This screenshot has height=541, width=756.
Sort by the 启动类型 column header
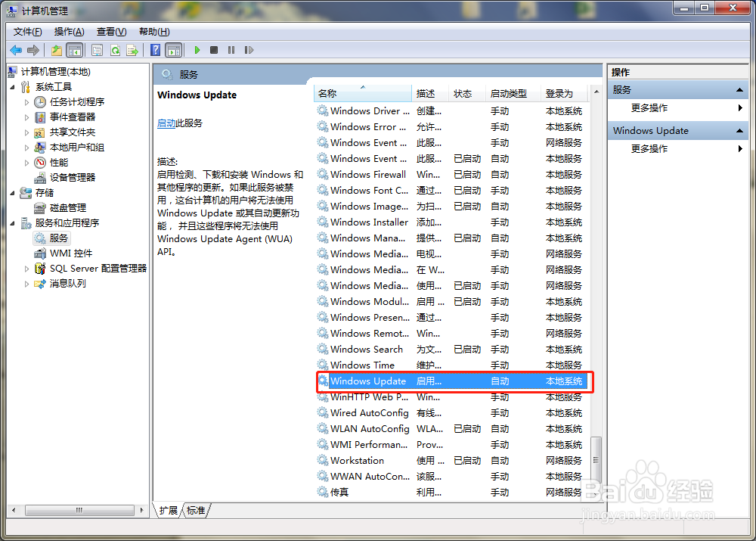pos(513,94)
